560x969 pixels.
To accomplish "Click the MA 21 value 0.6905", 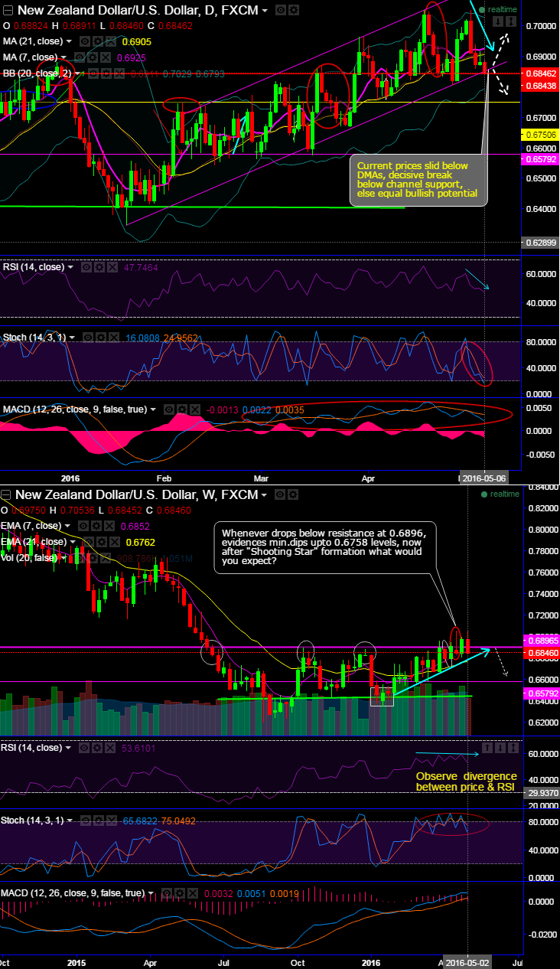I will [x=137, y=41].
